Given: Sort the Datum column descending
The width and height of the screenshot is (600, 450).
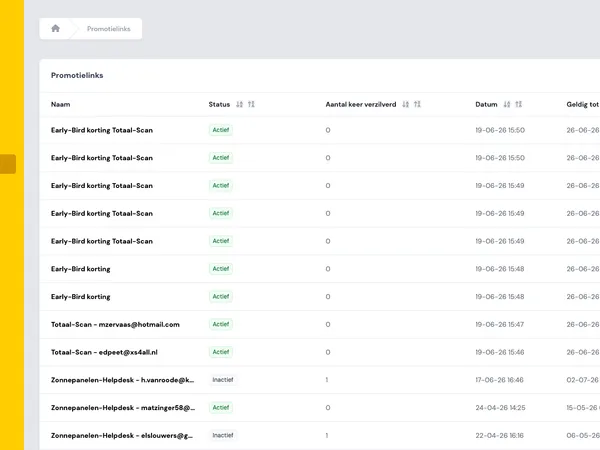Looking at the screenshot, I should coord(507,104).
